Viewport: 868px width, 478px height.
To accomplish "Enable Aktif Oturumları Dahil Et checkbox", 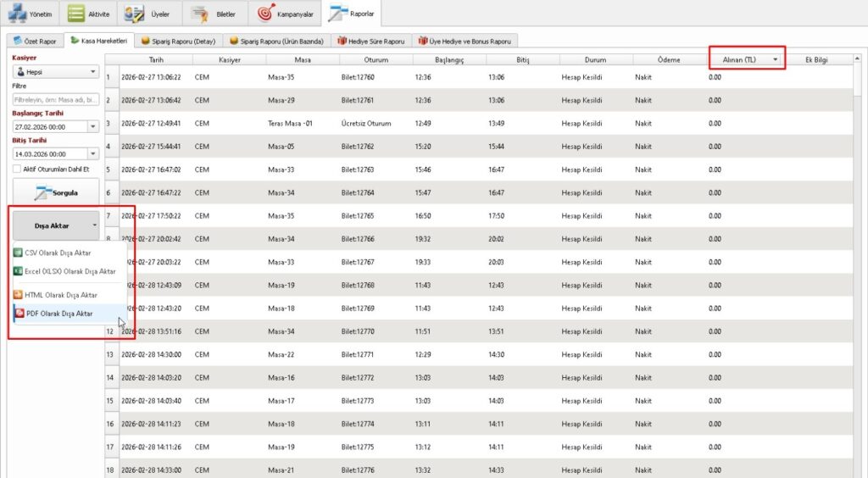I will coord(17,169).
